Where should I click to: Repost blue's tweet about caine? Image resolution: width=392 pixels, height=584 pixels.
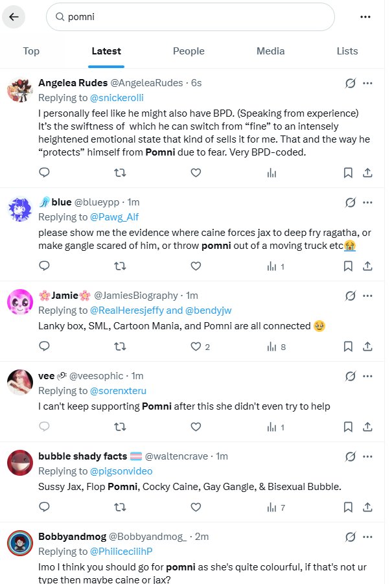(x=120, y=266)
